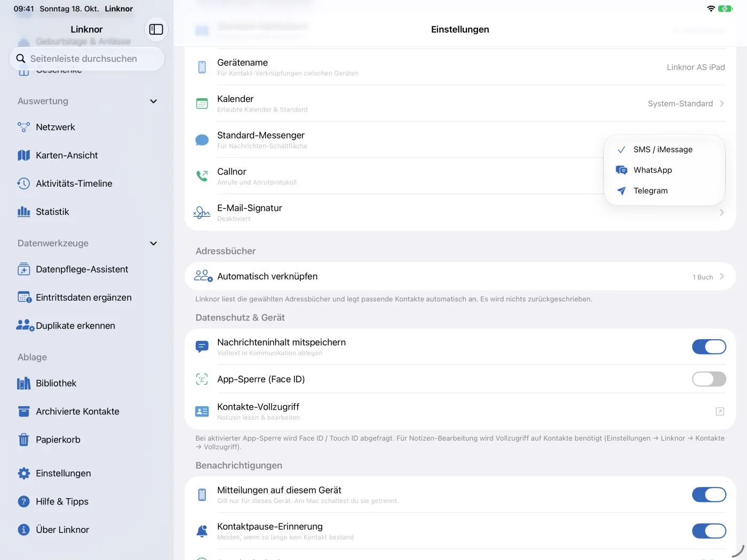Click the Benachrichtigungen section heading
Image resolution: width=747 pixels, height=560 pixels.
point(239,466)
